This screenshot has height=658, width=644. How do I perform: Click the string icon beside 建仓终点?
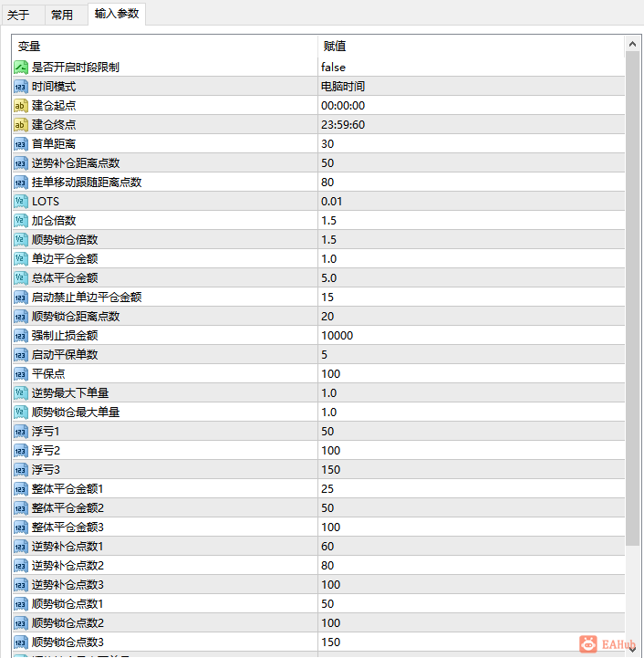pyautogui.click(x=21, y=125)
